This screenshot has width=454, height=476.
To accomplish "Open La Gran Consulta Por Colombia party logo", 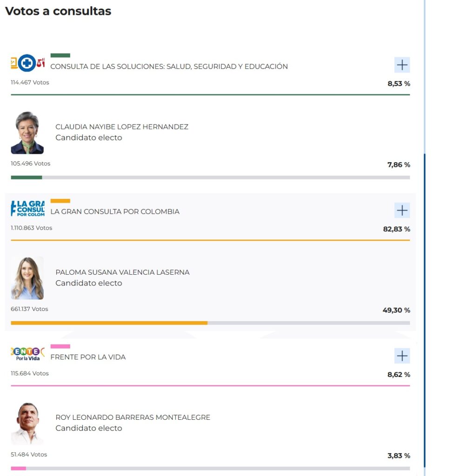I will click(26, 210).
